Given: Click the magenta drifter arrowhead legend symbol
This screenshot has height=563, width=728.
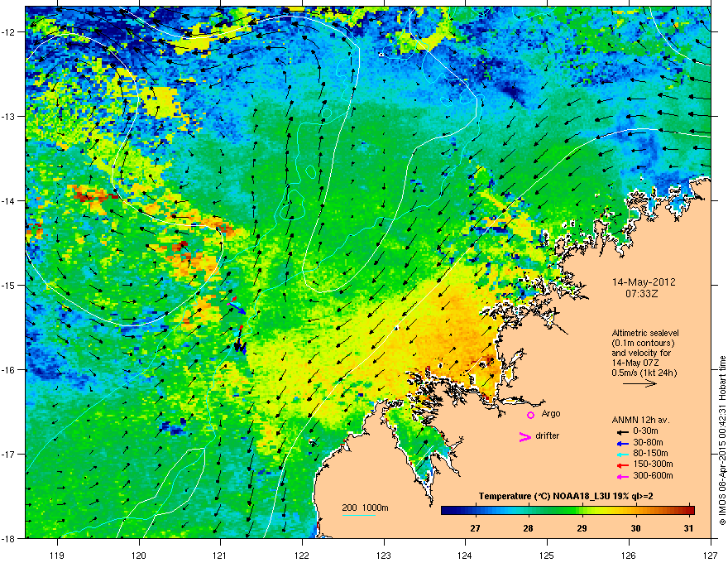Looking at the screenshot, I should pos(524,436).
